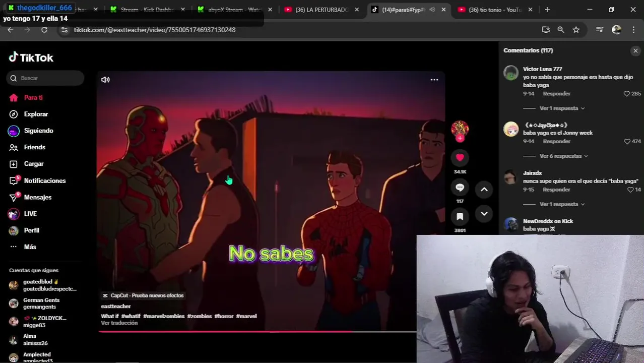Reply to Victor Luna 777 comment
644x363 pixels.
[556, 94]
